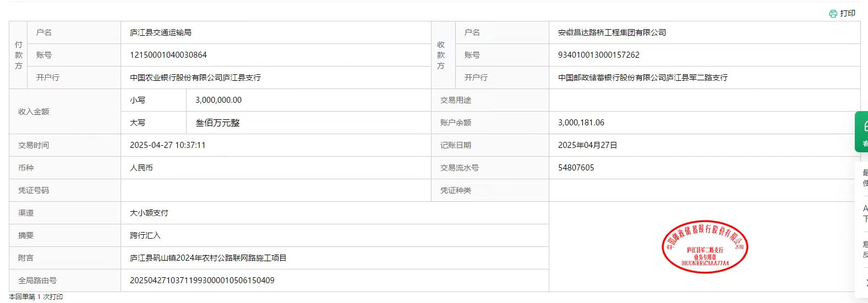Screen dimensions: 868x303
Task: Click payer bank 中国农业银行股份有限公司庐江县支行
Action: pos(195,78)
